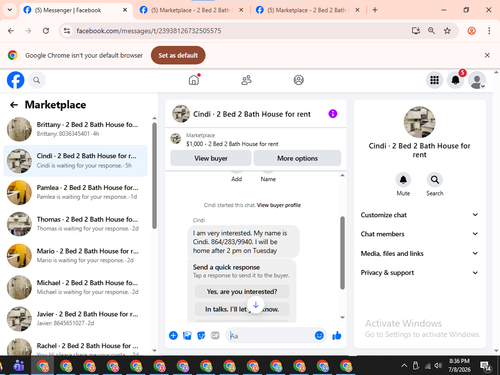The image size is (500, 375).
Task: Jump to latest message down arrow
Action: click(256, 305)
